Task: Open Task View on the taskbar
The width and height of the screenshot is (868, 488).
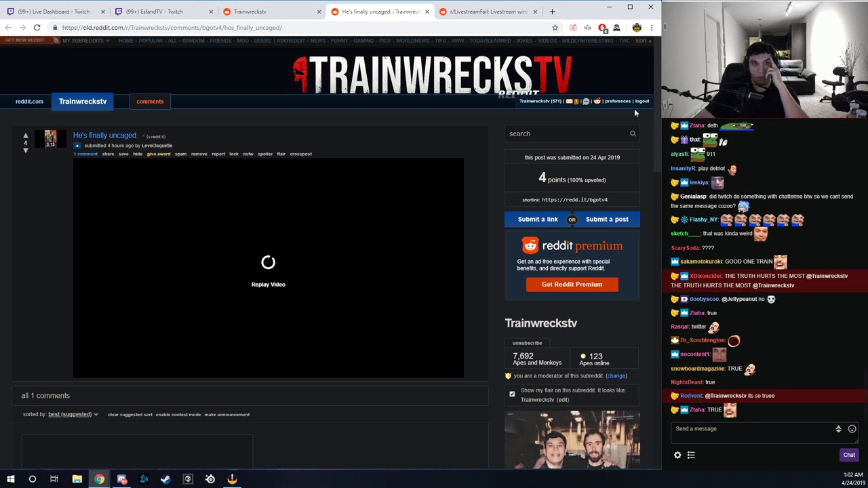Action: click(54, 479)
